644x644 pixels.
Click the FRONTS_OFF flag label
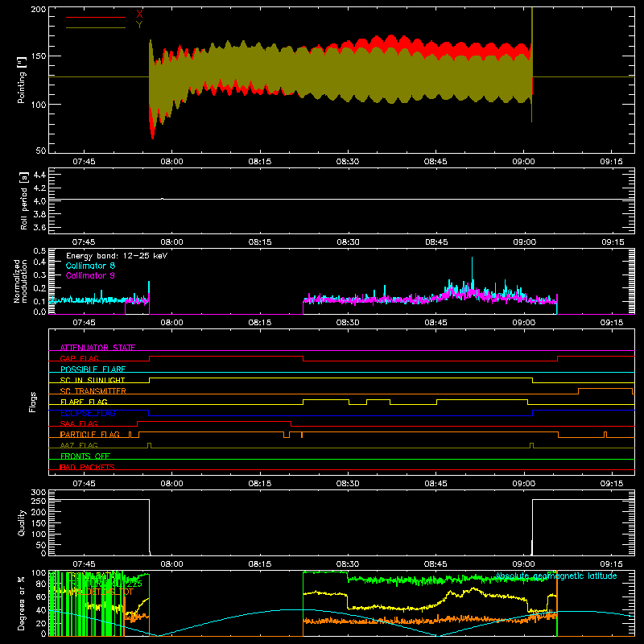[85, 456]
